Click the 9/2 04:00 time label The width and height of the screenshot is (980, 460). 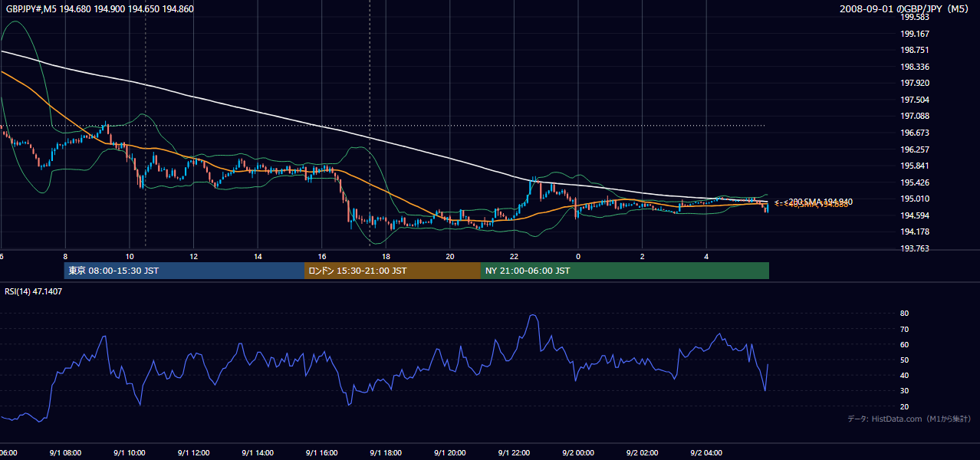706,453
